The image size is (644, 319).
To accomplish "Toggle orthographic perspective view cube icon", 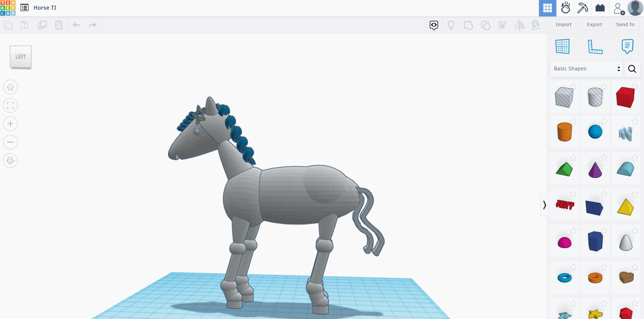I will point(10,160).
